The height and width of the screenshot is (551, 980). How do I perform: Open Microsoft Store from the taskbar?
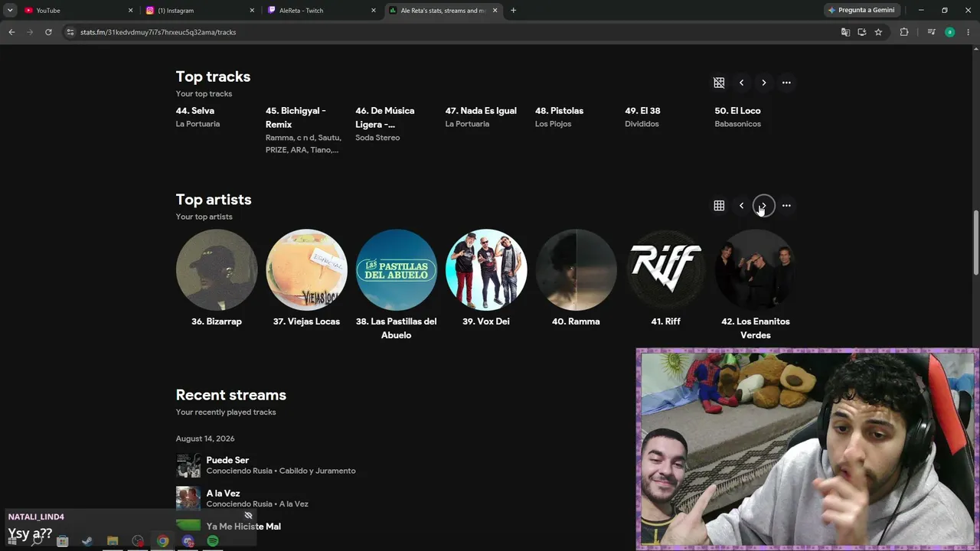click(x=63, y=541)
